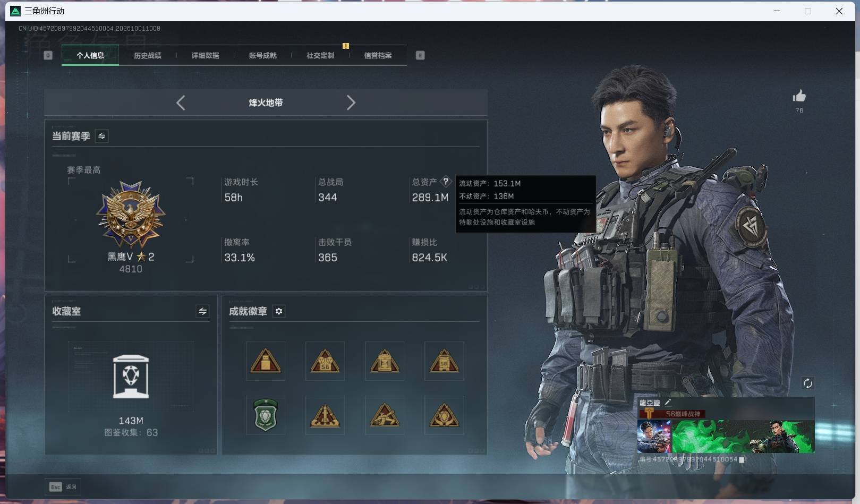Click the green flame profile banner
This screenshot has width=860, height=504.
coord(743,437)
